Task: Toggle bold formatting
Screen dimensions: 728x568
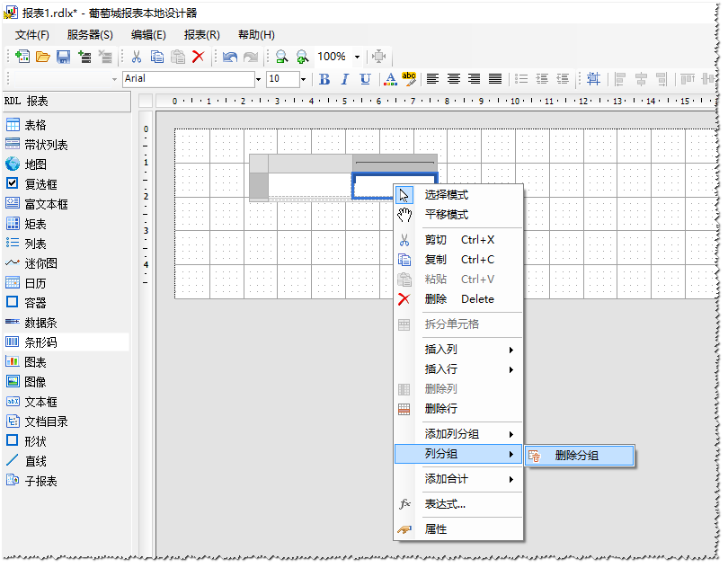Action: tap(324, 79)
